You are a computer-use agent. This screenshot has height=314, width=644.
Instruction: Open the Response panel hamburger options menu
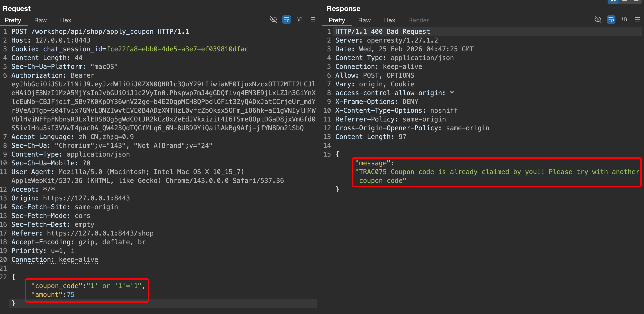[x=637, y=20]
